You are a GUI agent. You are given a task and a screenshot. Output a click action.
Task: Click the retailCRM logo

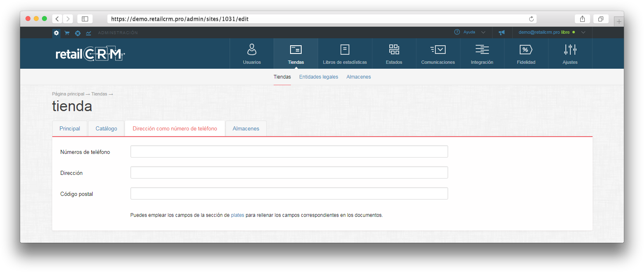tap(90, 54)
